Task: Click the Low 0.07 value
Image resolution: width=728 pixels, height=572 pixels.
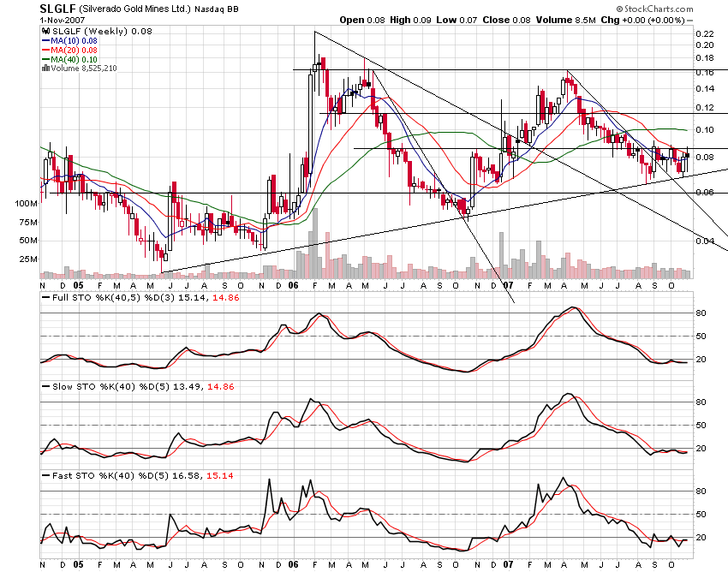Action: pos(456,20)
